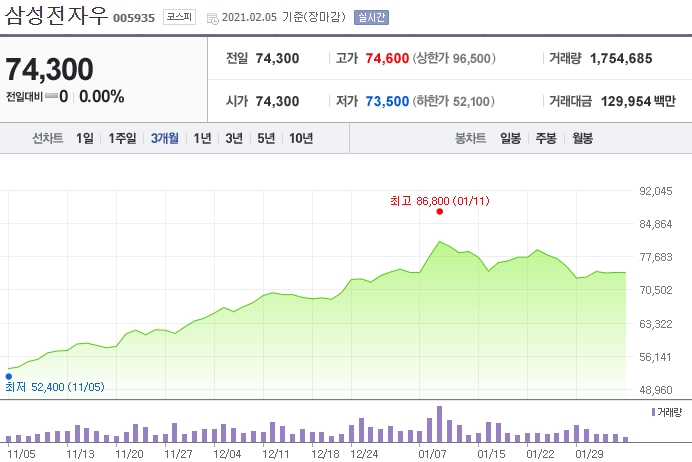The width and height of the screenshot is (692, 462).
Task: Click the 01/29 date axis label
Action: pos(589,454)
